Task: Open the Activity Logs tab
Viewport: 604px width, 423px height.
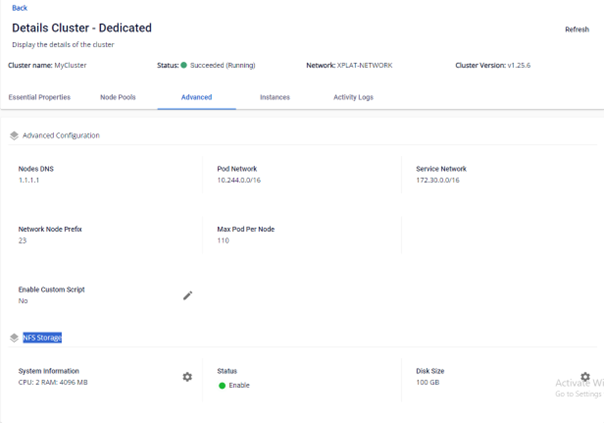Action: (353, 97)
